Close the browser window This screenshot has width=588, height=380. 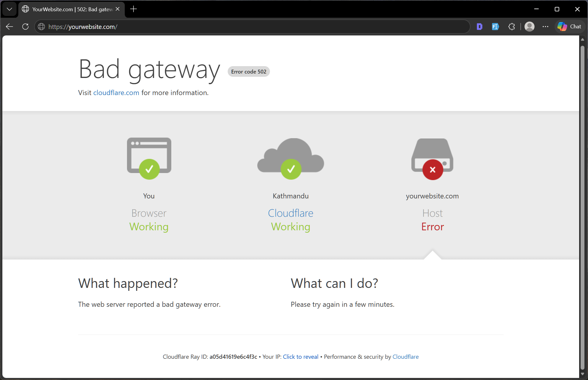click(577, 9)
